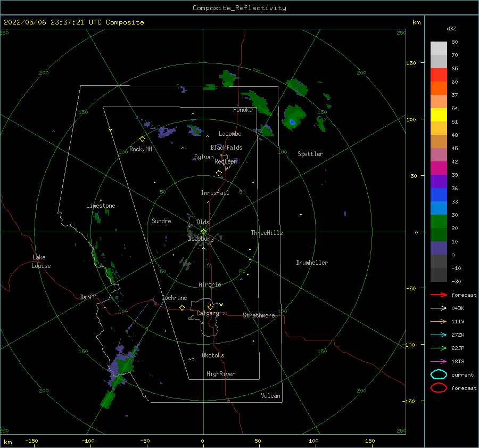Click the 'Ponoka' city label
This screenshot has width=479, height=448.
tap(243, 110)
